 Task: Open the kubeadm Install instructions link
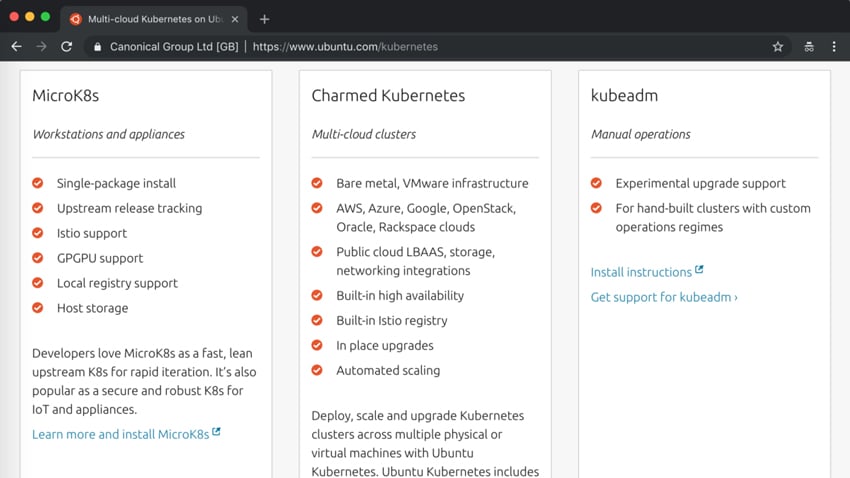[641, 272]
